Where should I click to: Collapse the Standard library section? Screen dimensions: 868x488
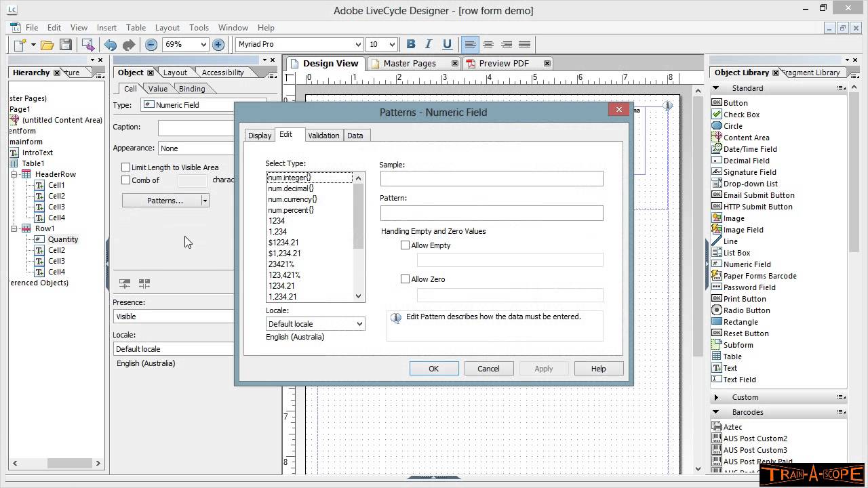pos(716,88)
